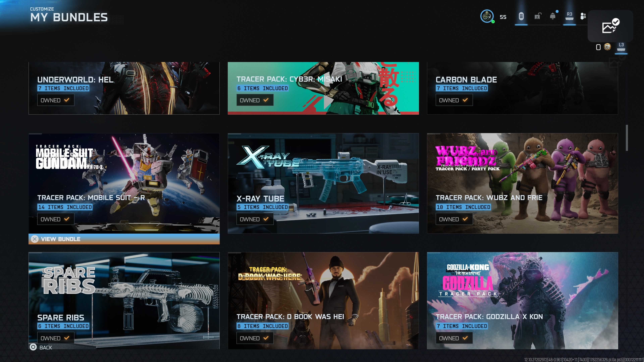The image size is (644, 362).
Task: Click the 'Tracer Pack: Cyb3r: Misaki' title
Action: click(x=289, y=79)
